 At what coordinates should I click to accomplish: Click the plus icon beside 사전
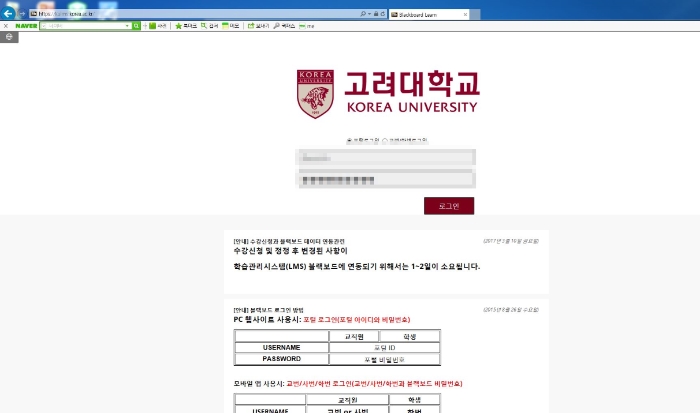pos(145,26)
